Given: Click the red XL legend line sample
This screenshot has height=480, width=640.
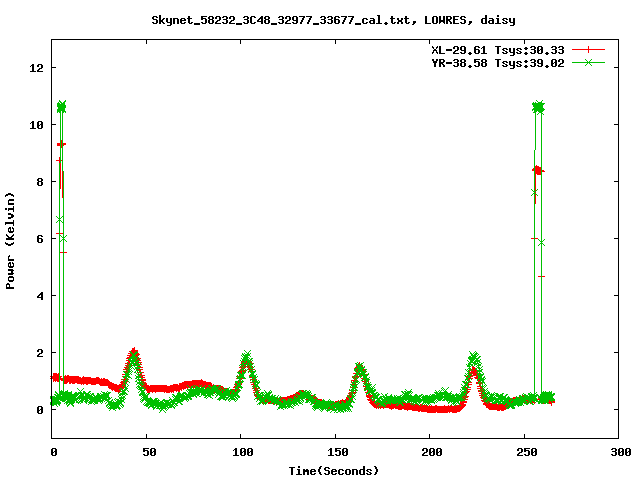Looking at the screenshot, I should tap(588, 50).
